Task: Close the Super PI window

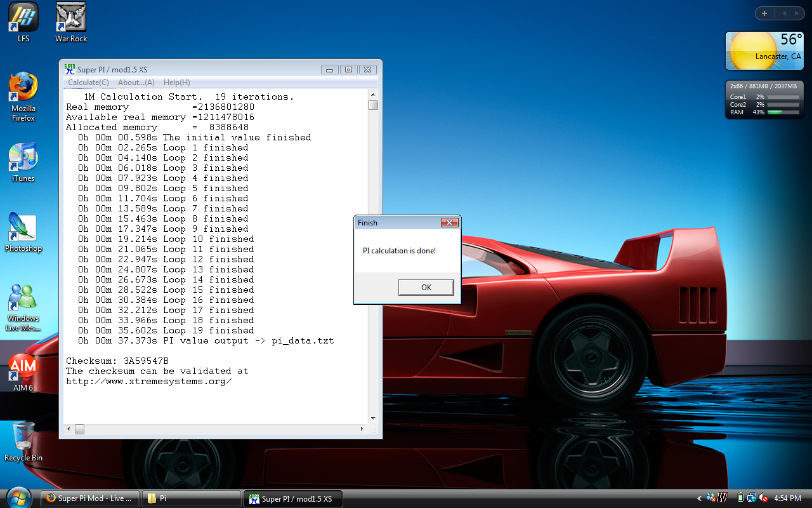Action: pyautogui.click(x=368, y=70)
